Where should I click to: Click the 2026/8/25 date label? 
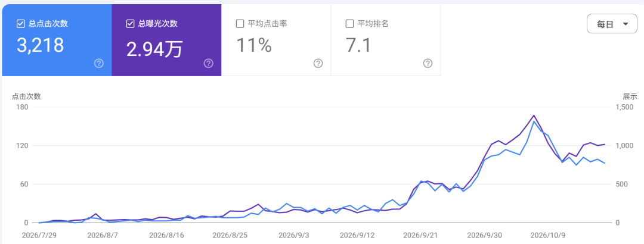click(x=230, y=236)
